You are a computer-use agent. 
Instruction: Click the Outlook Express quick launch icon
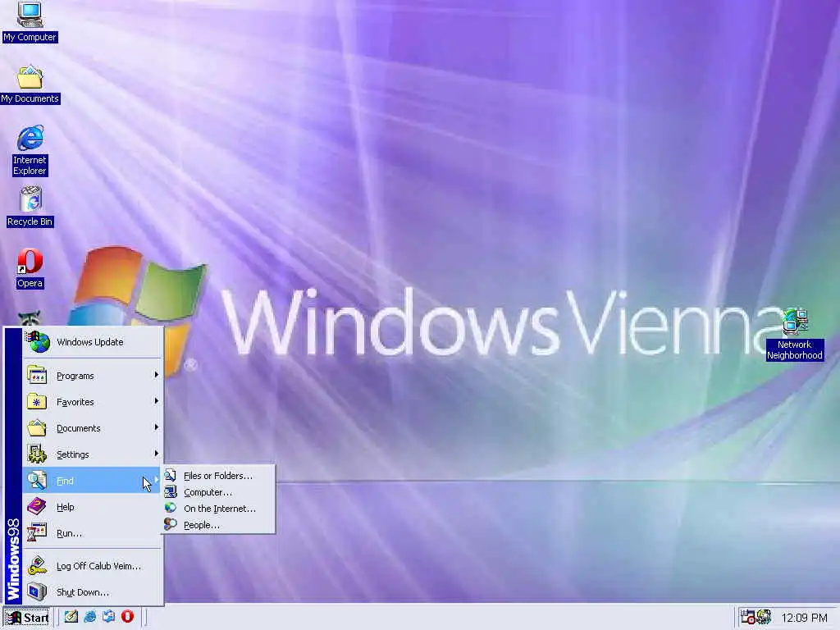click(x=109, y=617)
